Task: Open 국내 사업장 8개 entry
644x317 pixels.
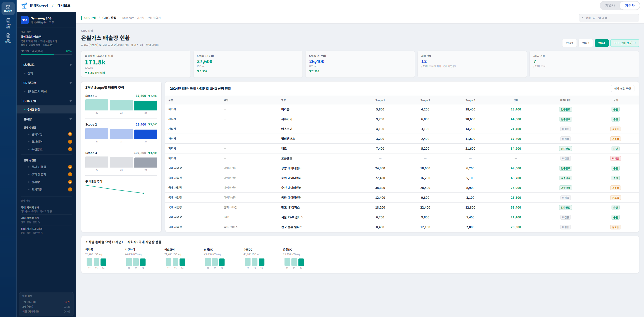Action: pyautogui.click(x=46, y=220)
